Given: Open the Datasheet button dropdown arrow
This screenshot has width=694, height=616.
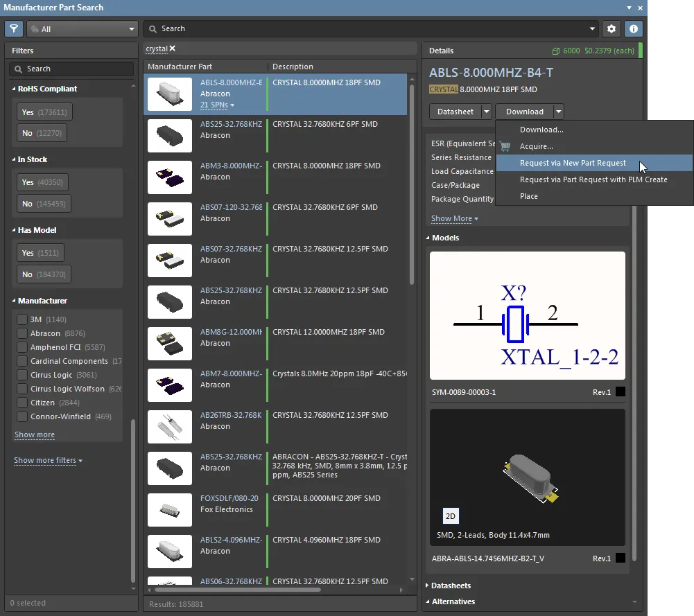Looking at the screenshot, I should (487, 112).
